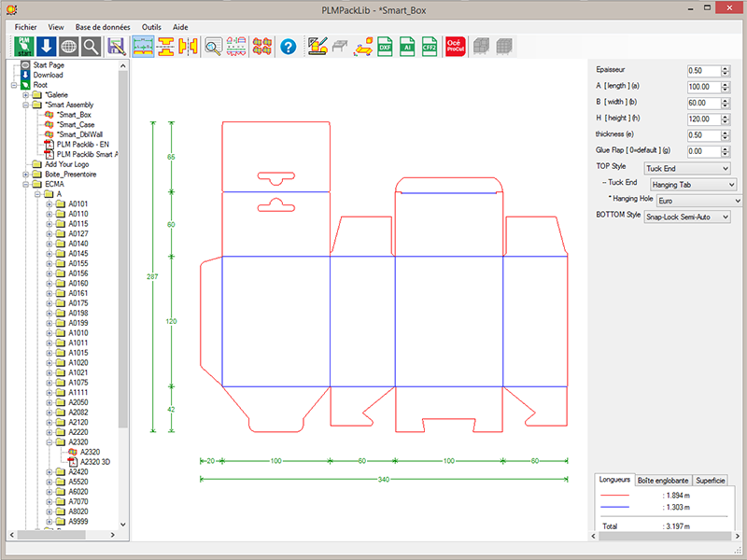Click the magnifier search toolbar icon
This screenshot has height=560, width=747.
pos(91,47)
